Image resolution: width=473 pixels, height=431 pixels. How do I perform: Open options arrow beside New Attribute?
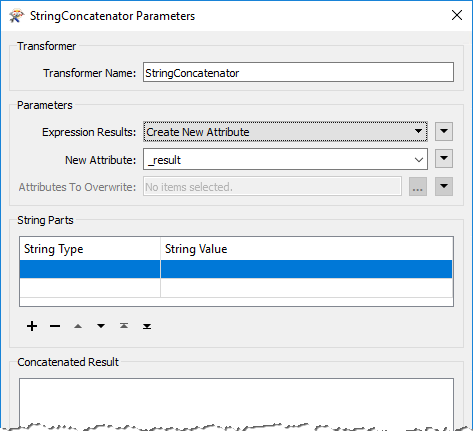[444, 158]
